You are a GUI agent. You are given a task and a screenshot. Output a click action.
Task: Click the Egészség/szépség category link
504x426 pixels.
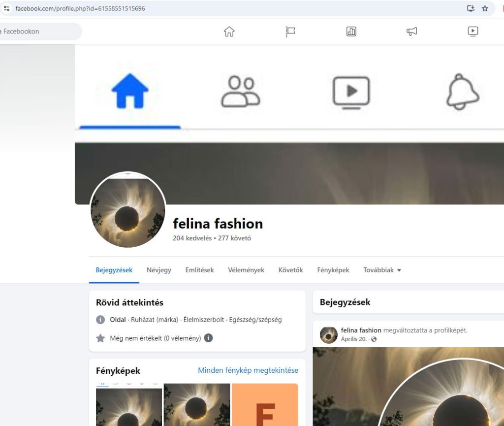[255, 320]
